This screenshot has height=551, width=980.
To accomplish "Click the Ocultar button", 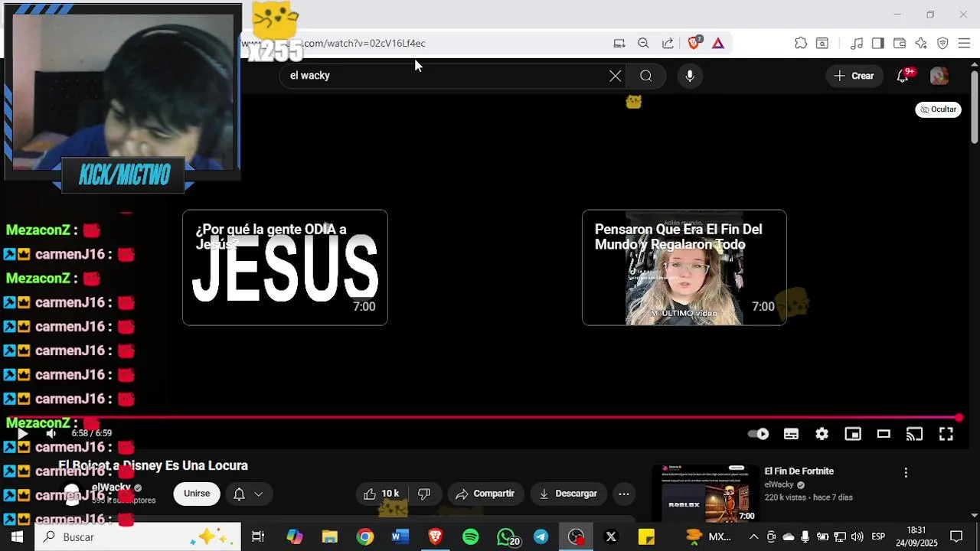I will (x=938, y=109).
